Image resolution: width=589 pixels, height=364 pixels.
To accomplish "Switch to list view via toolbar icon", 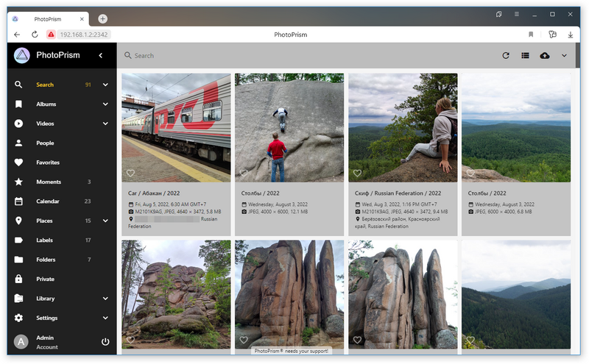I will coord(525,56).
